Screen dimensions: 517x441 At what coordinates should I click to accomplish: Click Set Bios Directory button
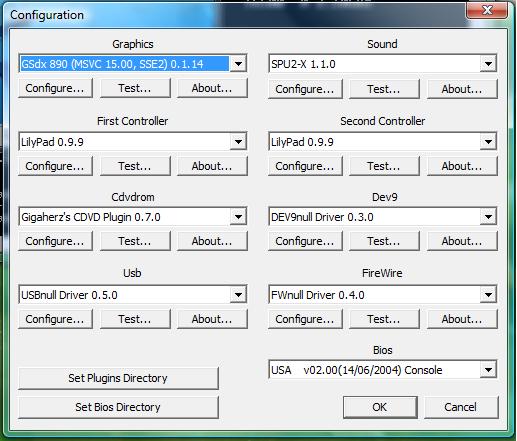click(x=118, y=407)
